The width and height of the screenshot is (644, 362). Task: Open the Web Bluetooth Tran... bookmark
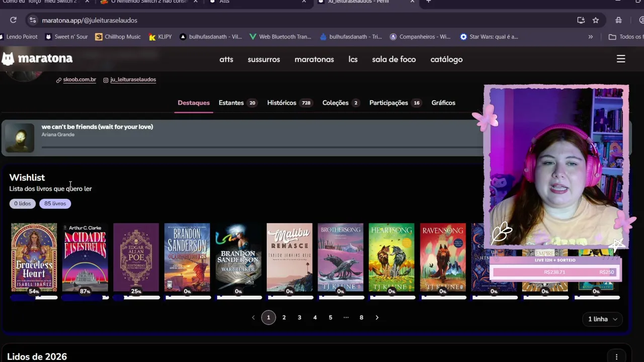[280, 37]
